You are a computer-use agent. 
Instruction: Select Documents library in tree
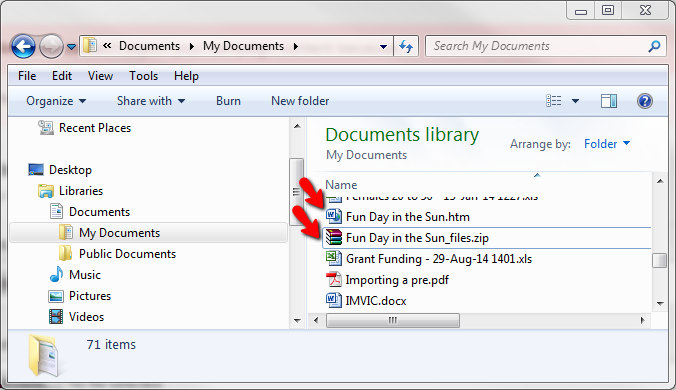coord(99,212)
